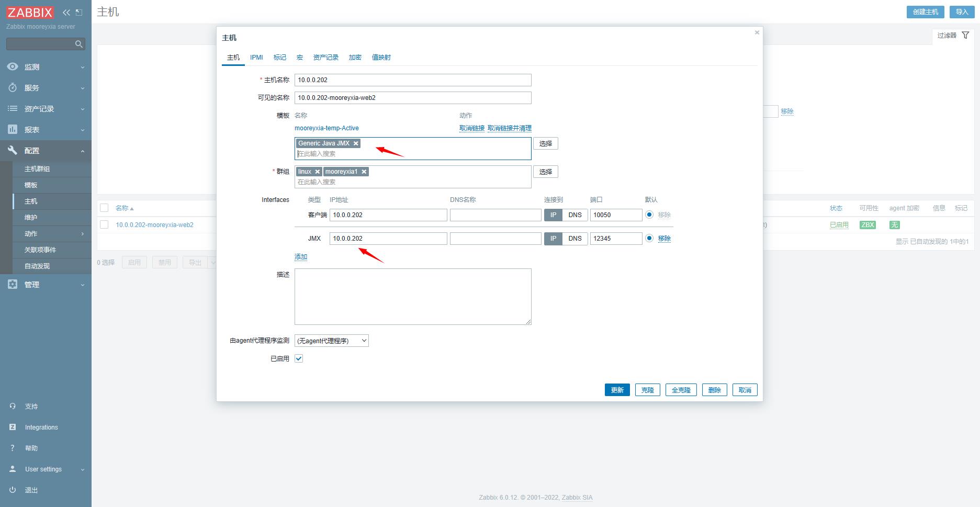This screenshot has height=507, width=980.
Task: Click 创建主机 button
Action: (926, 12)
